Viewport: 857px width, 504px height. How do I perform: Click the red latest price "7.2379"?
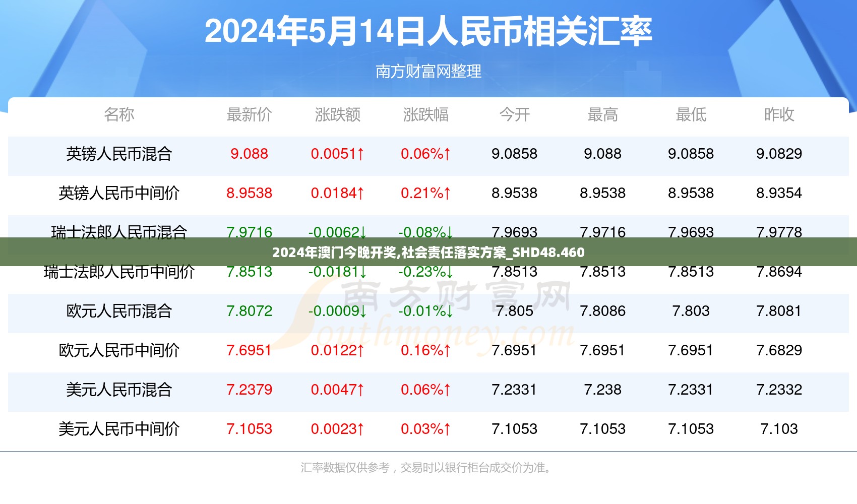click(249, 390)
